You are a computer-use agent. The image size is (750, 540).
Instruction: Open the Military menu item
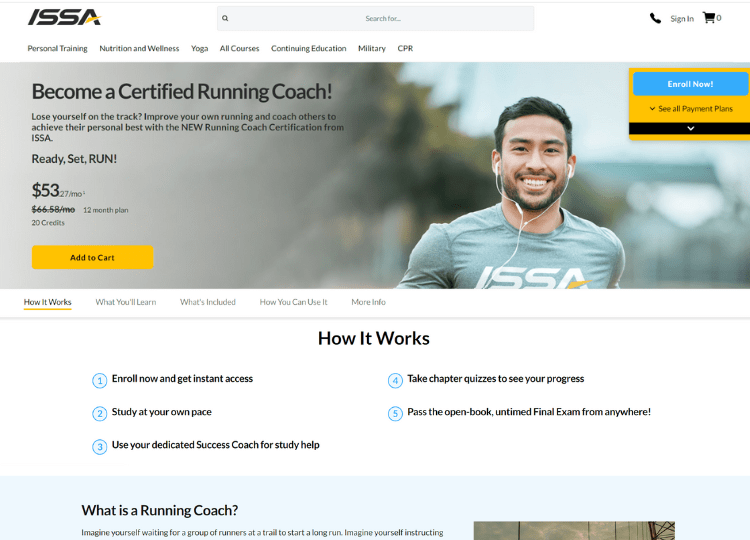(372, 48)
